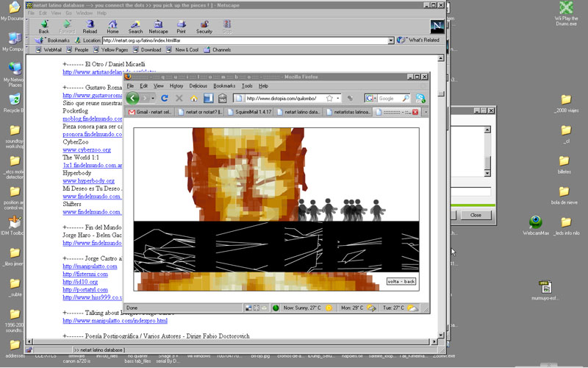The width and height of the screenshot is (588, 368).
Task: Click the Netscape Search toolbar icon
Action: click(x=135, y=27)
